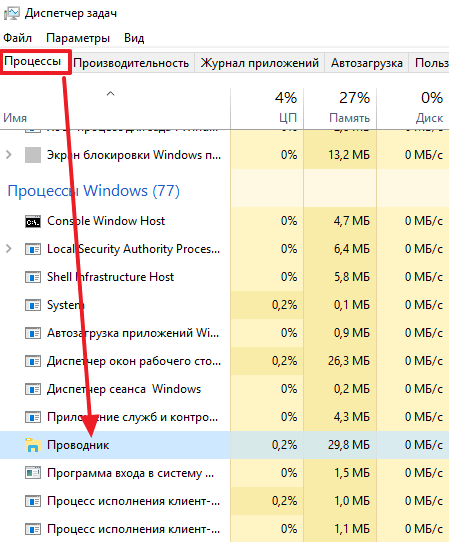Click the yellow Проводник folder icon
This screenshot has width=449, height=542.
click(33, 445)
